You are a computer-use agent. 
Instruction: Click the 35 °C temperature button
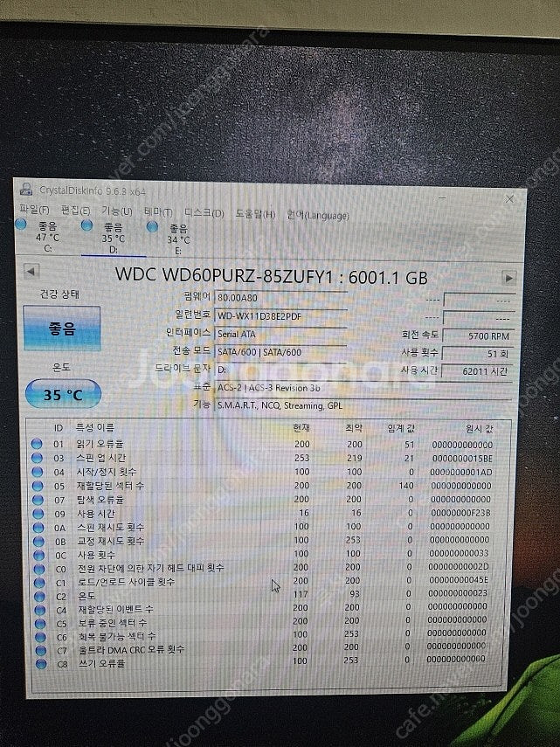[63, 394]
